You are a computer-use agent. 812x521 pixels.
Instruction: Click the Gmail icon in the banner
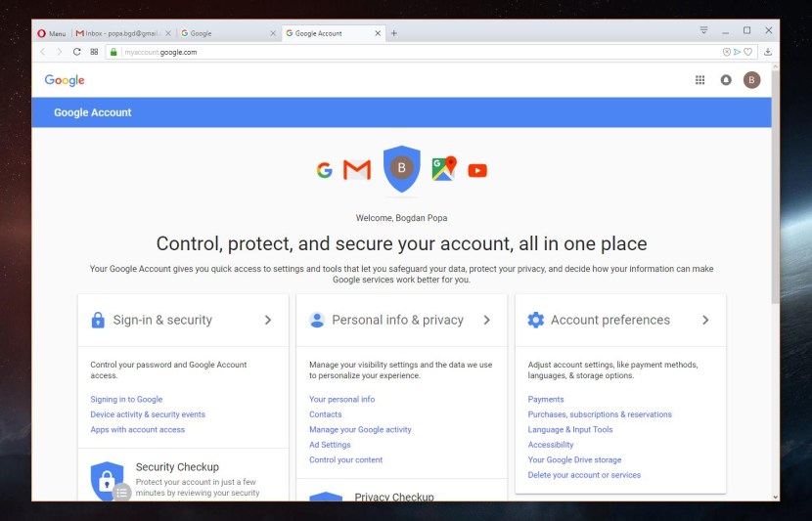coord(357,170)
